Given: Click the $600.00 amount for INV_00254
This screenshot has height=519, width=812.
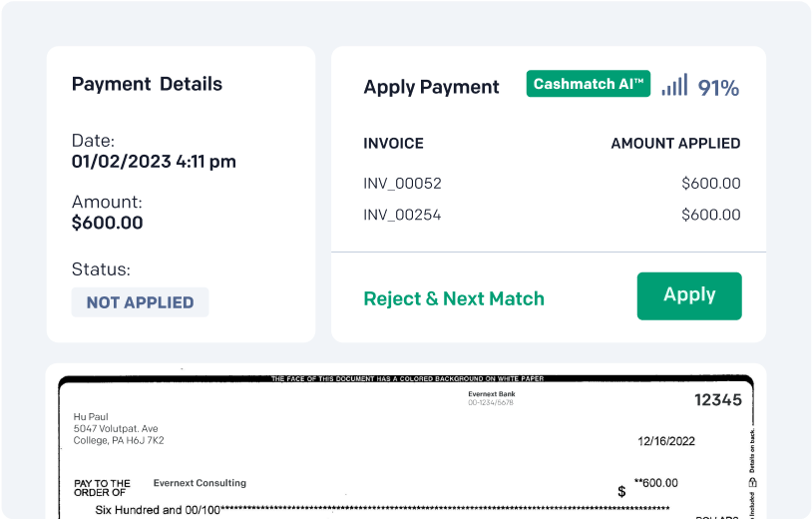Looking at the screenshot, I should click(711, 215).
